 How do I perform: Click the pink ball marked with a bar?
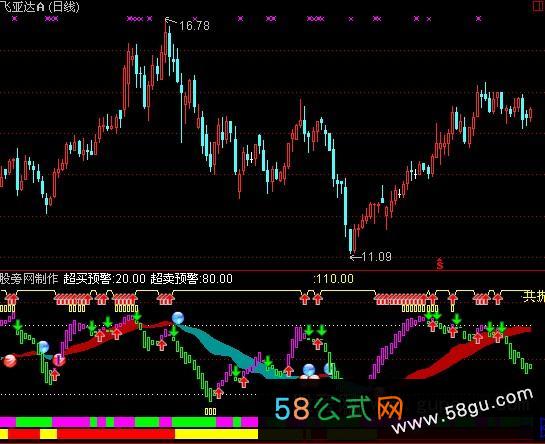point(59,360)
